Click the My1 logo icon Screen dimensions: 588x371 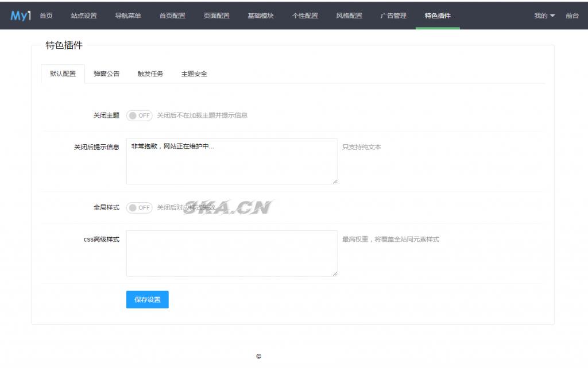21,16
